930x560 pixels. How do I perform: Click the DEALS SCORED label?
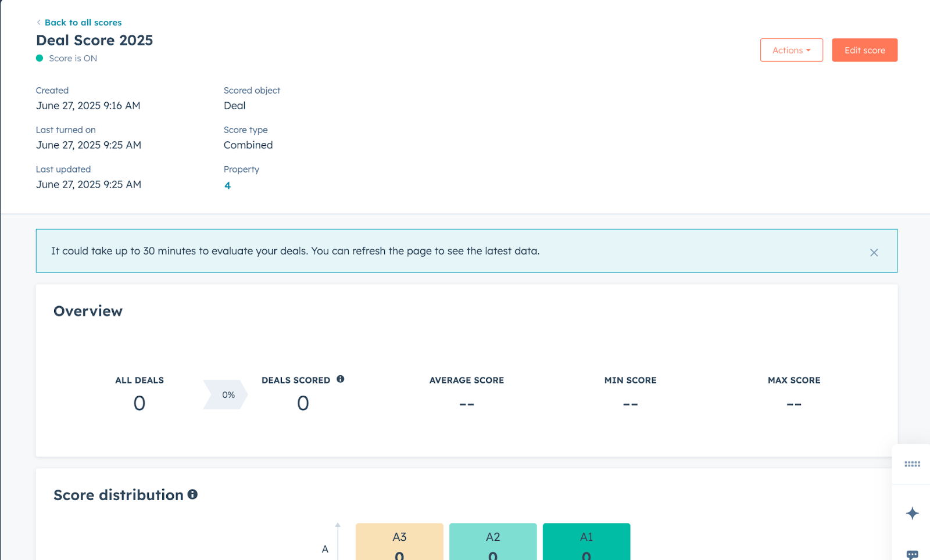pyautogui.click(x=296, y=380)
